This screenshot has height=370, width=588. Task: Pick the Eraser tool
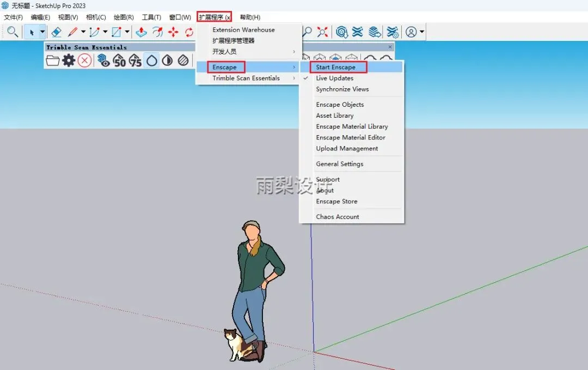pyautogui.click(x=57, y=32)
